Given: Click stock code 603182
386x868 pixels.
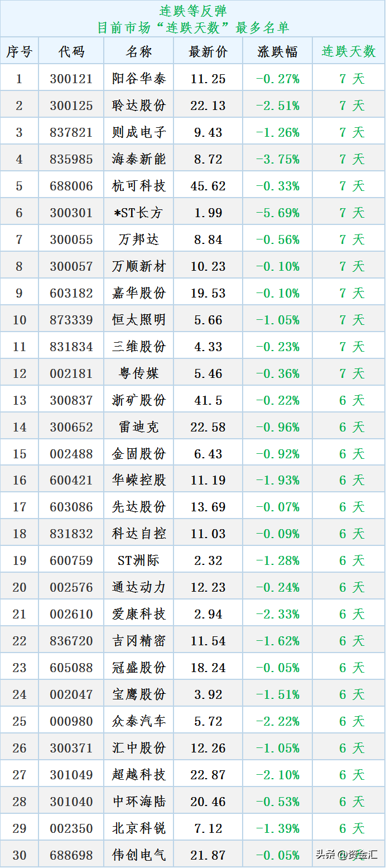Looking at the screenshot, I should coord(71,293).
